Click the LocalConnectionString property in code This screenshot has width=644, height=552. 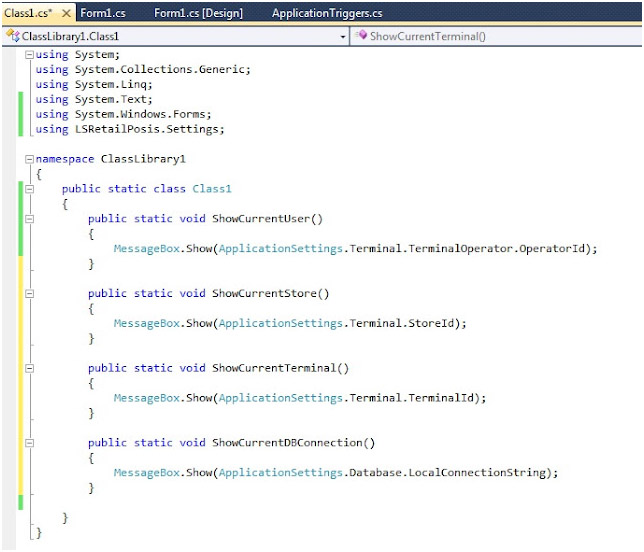click(x=491, y=473)
